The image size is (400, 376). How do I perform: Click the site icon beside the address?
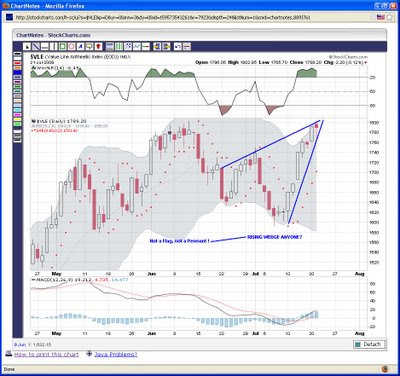[x=9, y=17]
